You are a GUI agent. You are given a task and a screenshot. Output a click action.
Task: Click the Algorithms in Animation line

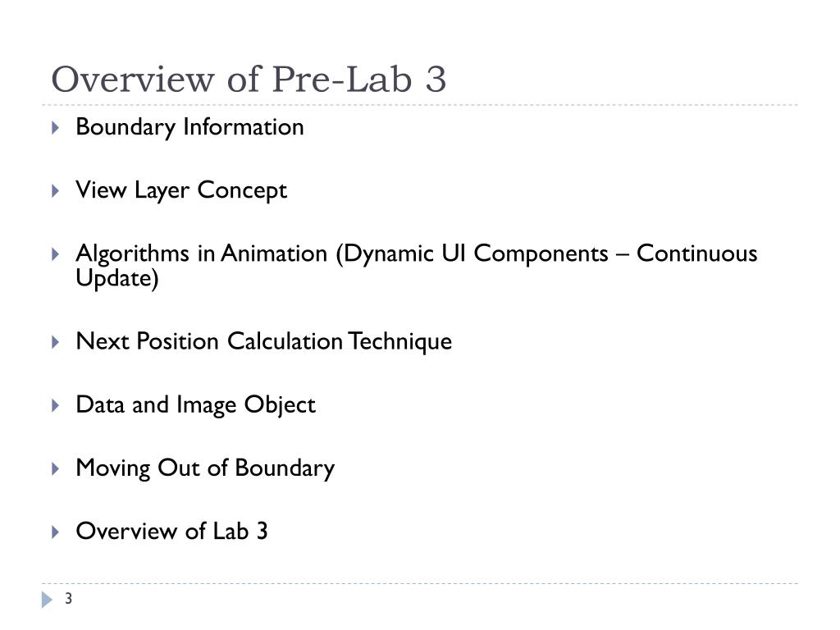416,254
